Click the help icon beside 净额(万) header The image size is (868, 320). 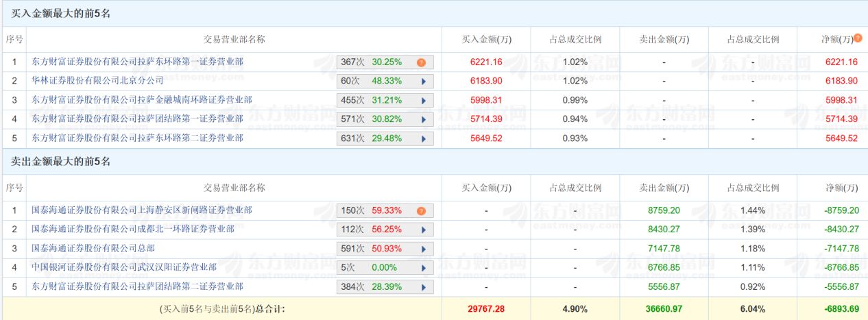point(857,39)
